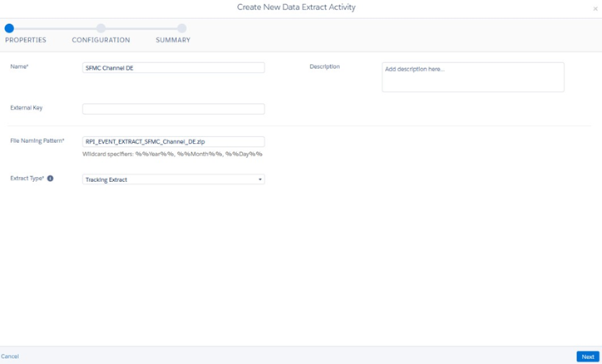602x364 pixels.
Task: Open the Extract Type dropdown arrow
Action: [x=259, y=180]
